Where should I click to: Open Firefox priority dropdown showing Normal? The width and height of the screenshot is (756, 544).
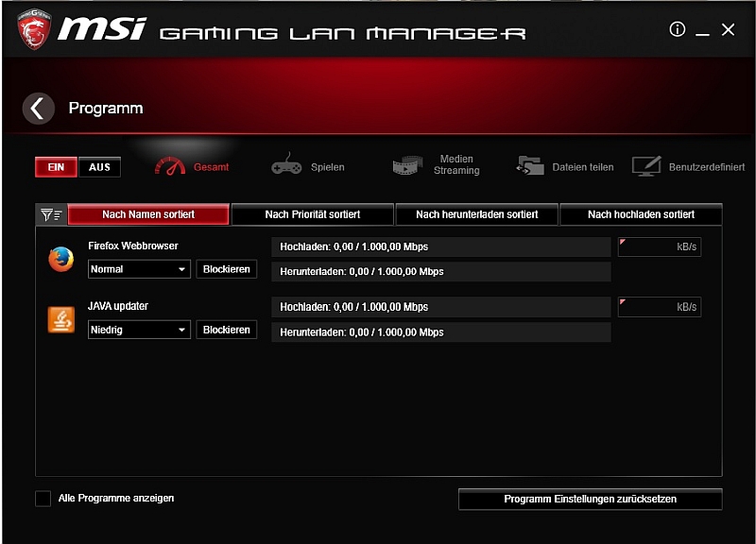click(x=140, y=269)
